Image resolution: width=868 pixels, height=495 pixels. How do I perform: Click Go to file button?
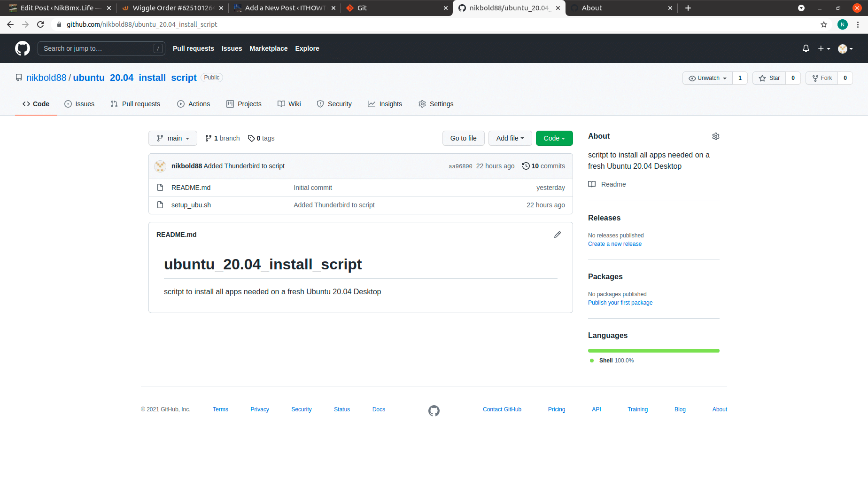pos(464,138)
